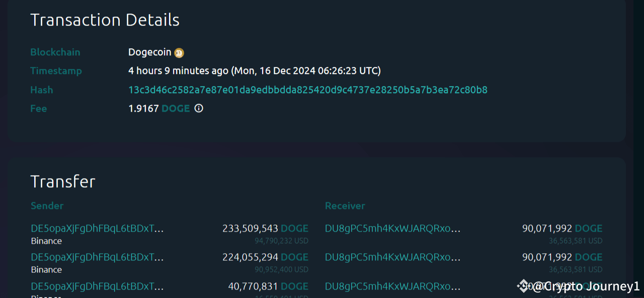
Task: Click the diamond watermark icon near @Crypto Journey1
Action: click(x=523, y=286)
